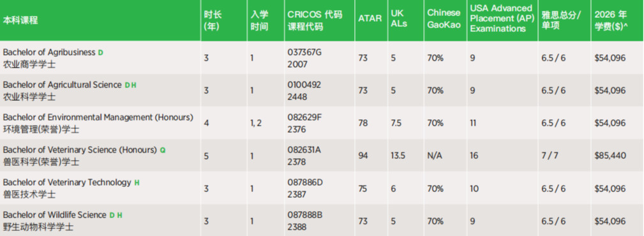Select CRICOS code 087888B
Image resolution: width=644 pixels, height=236 pixels.
pos(304,215)
